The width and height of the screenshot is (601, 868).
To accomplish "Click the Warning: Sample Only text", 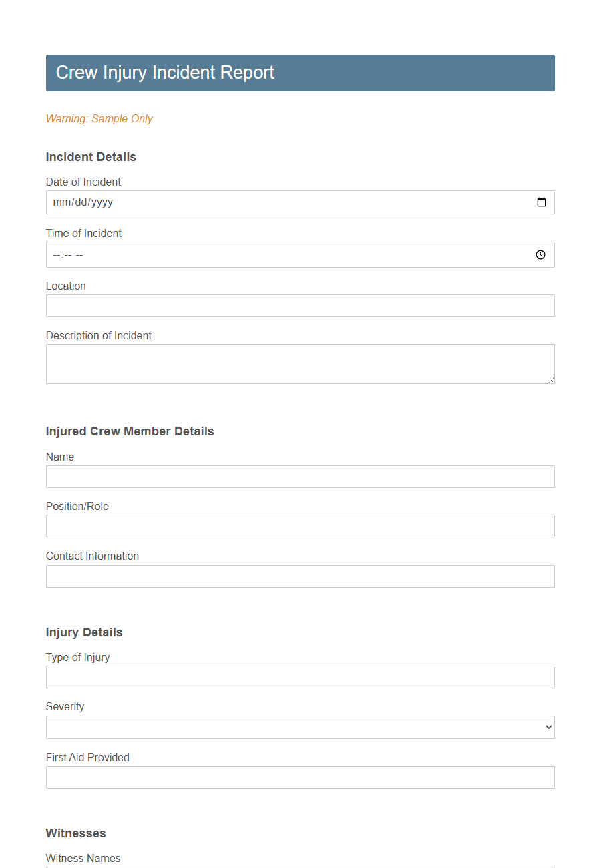I will click(x=99, y=118).
